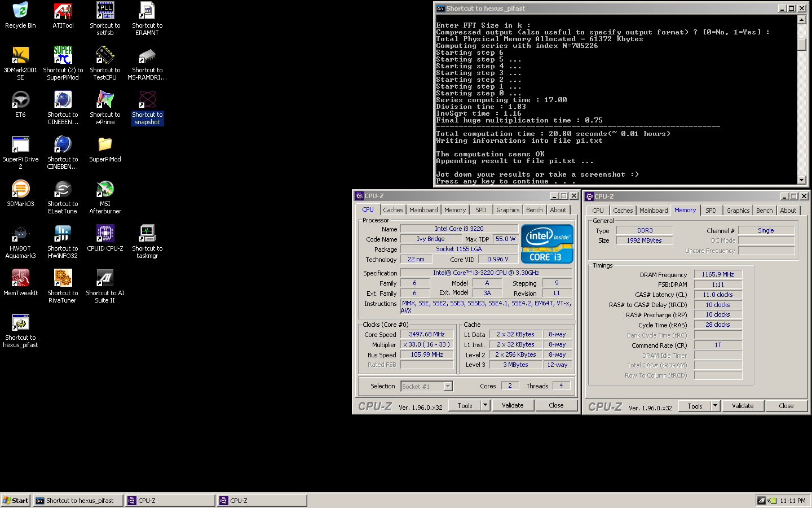Click the ASUS tray icon
The image size is (812, 508).
pyautogui.click(x=762, y=501)
